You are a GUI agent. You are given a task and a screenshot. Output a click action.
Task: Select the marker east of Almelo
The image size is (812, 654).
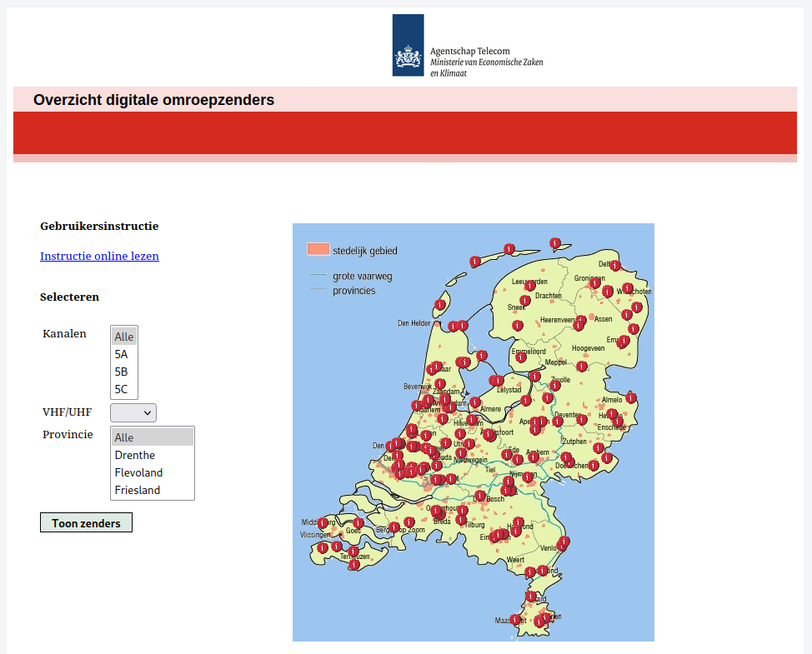[631, 397]
